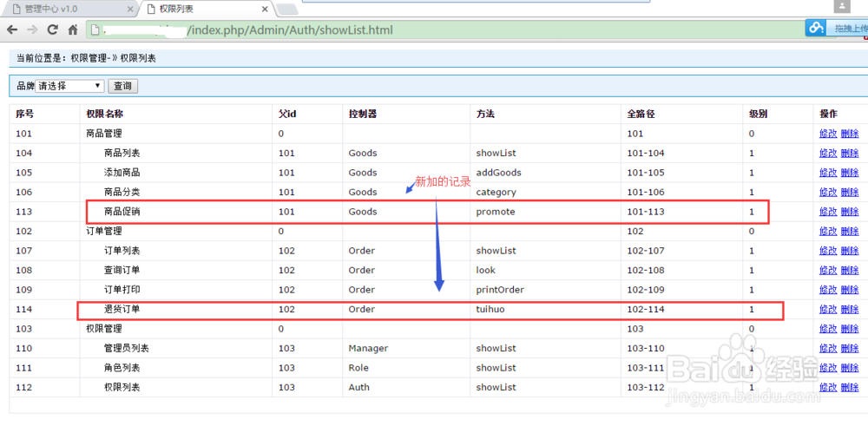Screen dimensions: 868x426
Task: Delete row 104 商品列表
Action: click(x=849, y=154)
